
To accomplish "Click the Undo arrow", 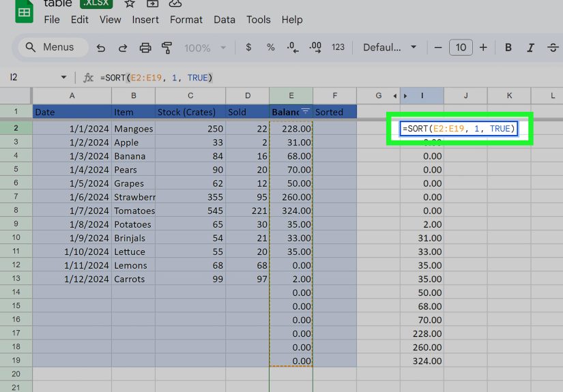I will tap(101, 48).
